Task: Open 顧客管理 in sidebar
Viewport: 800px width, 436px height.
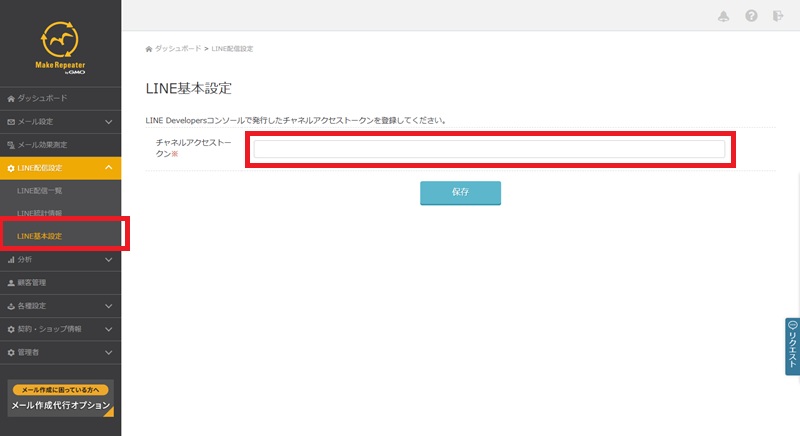Action: (60, 283)
